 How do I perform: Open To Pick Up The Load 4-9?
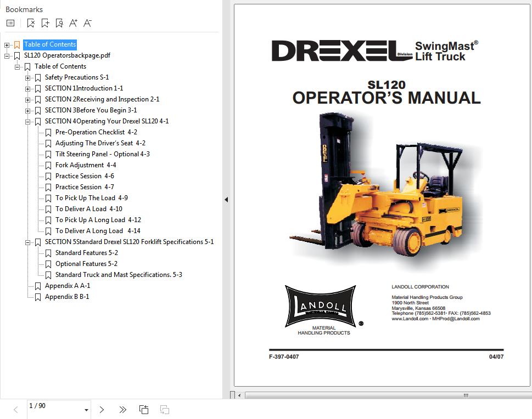coord(92,198)
